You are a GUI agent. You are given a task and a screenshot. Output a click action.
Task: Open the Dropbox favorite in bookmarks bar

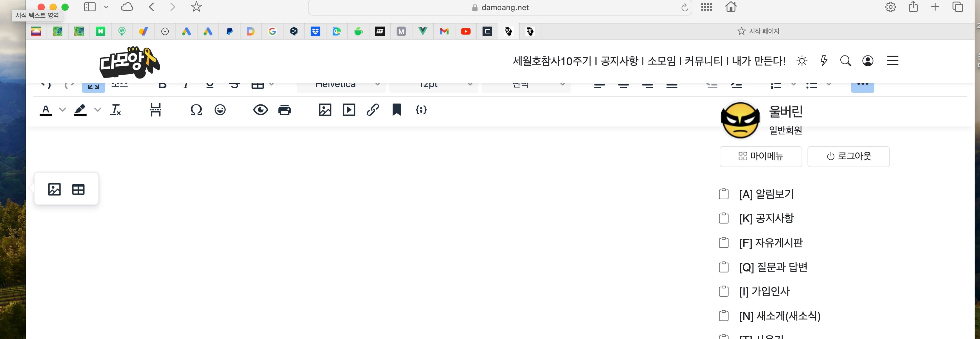[x=315, y=32]
